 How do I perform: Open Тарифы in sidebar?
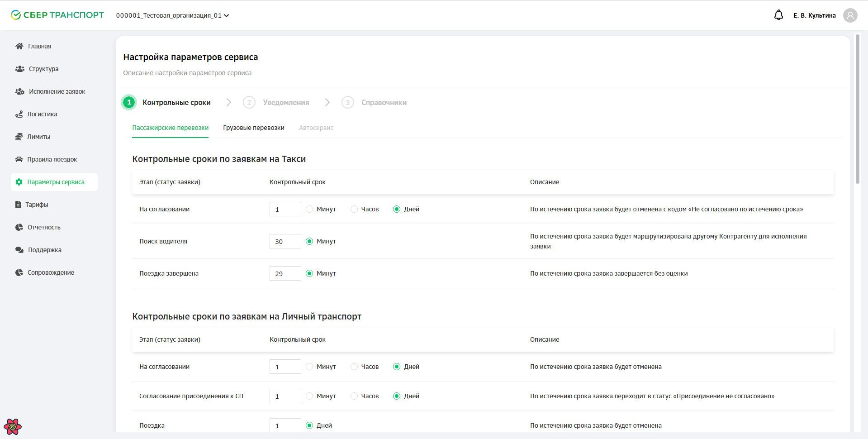click(x=37, y=205)
